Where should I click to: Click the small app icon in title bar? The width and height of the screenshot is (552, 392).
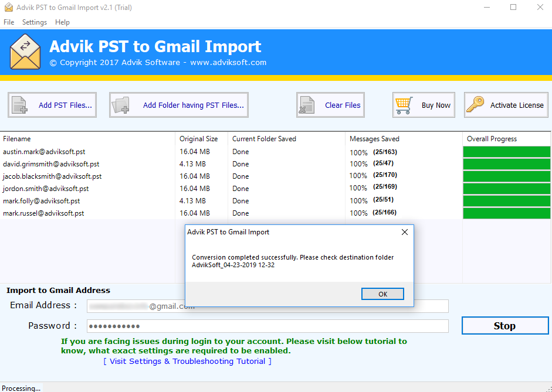coord(8,8)
